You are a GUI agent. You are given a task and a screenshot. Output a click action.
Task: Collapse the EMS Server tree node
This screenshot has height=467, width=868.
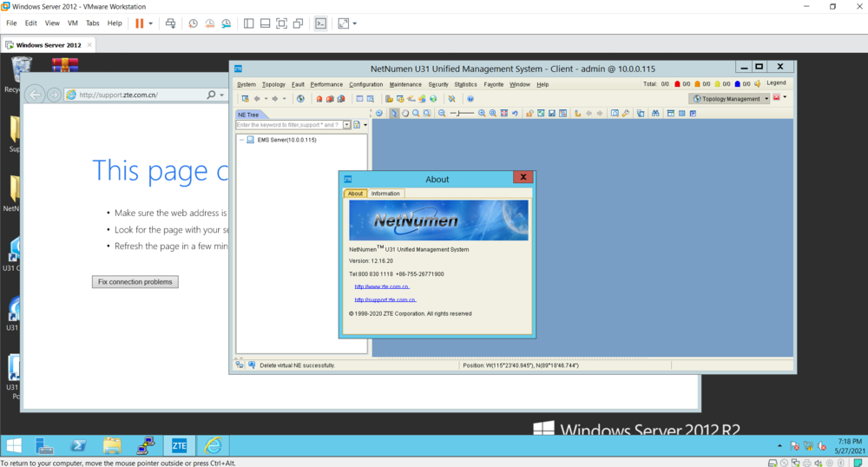pos(240,140)
